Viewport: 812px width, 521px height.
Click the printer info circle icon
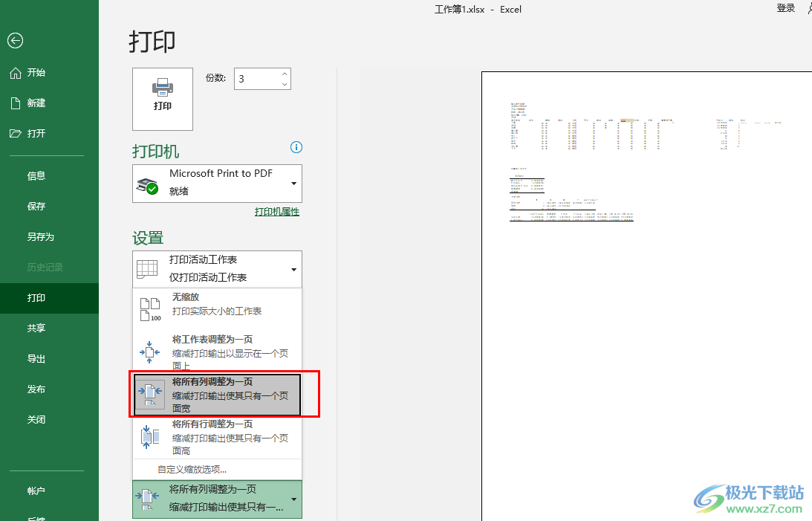pos(296,147)
